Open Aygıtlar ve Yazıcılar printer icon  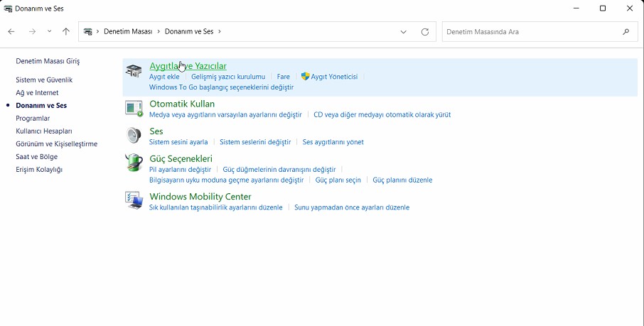[134, 70]
